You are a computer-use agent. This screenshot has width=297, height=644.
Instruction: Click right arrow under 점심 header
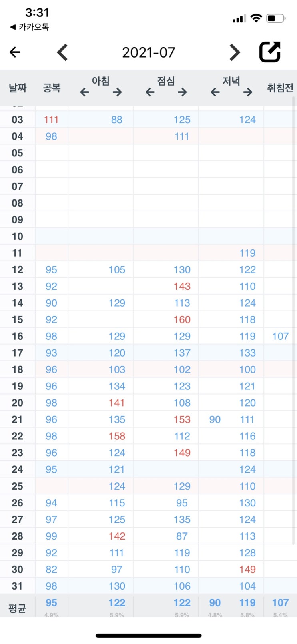pos(183,92)
